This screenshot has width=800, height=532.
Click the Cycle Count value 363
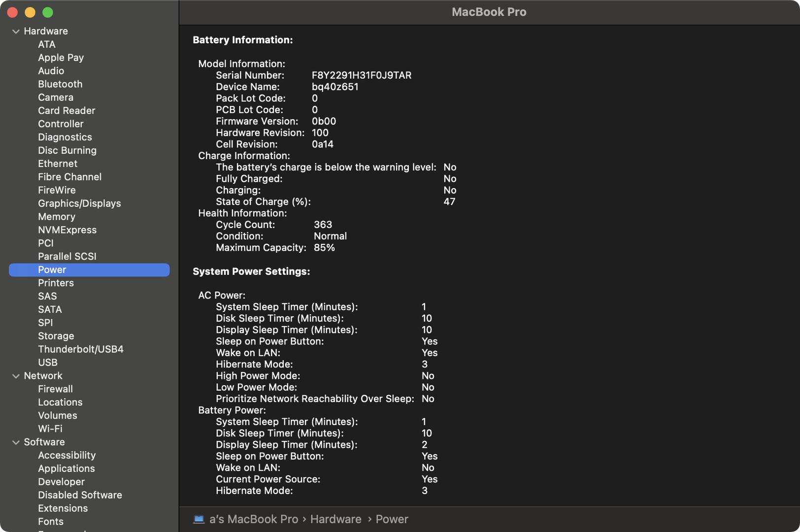point(323,225)
